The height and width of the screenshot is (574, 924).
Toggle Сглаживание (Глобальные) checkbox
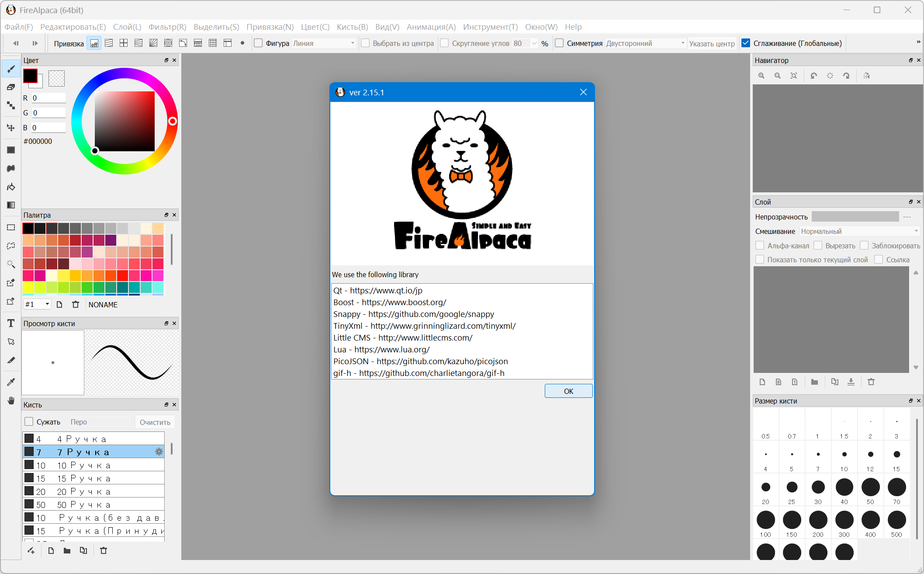tap(746, 43)
